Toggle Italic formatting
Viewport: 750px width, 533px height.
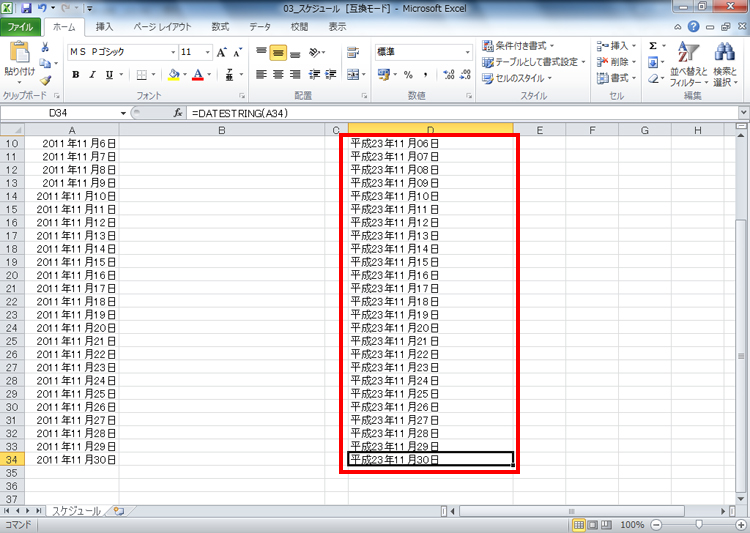[x=92, y=75]
